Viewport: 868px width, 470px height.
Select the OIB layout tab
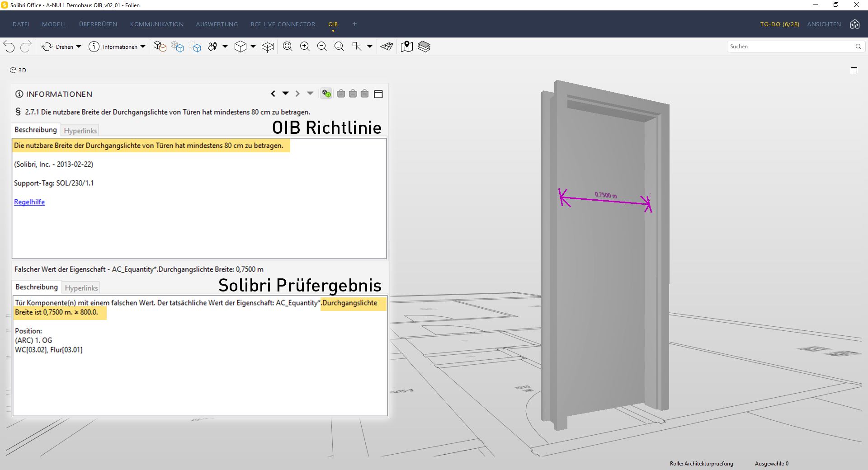[333, 24]
